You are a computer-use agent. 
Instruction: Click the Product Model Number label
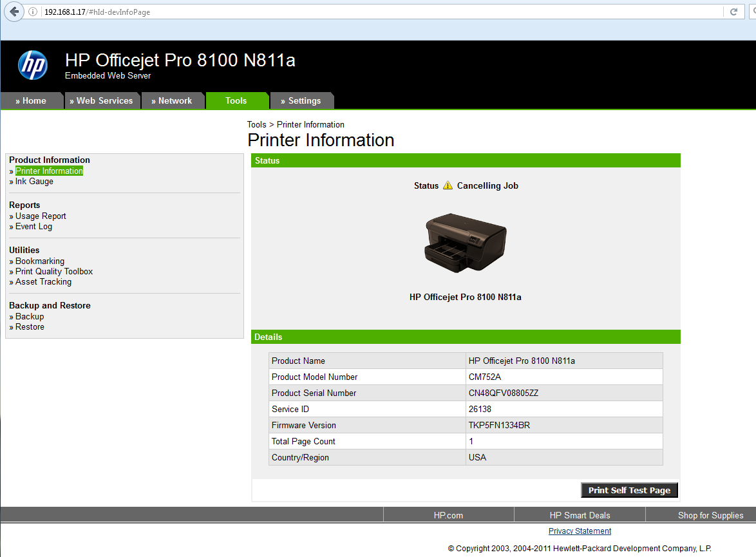point(314,377)
